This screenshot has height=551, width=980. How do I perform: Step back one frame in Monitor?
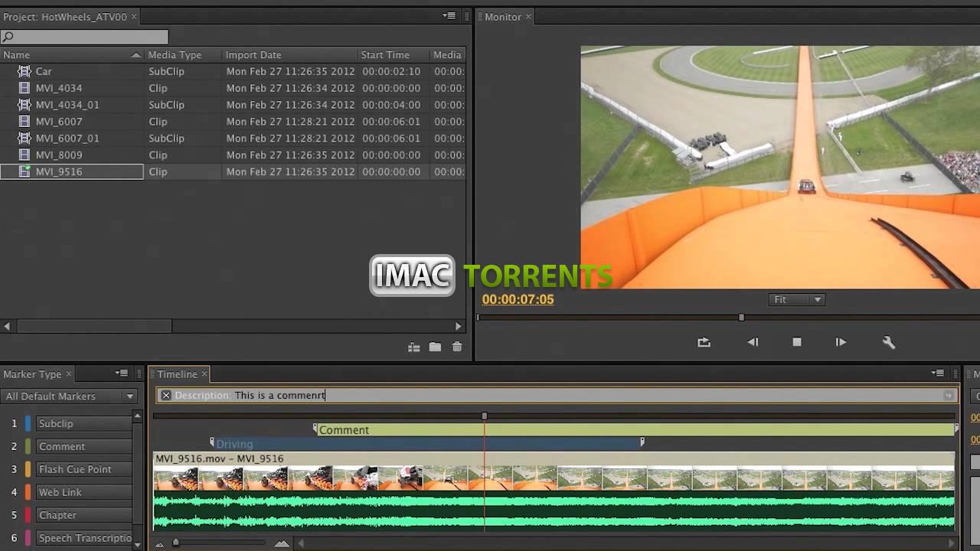click(x=753, y=342)
